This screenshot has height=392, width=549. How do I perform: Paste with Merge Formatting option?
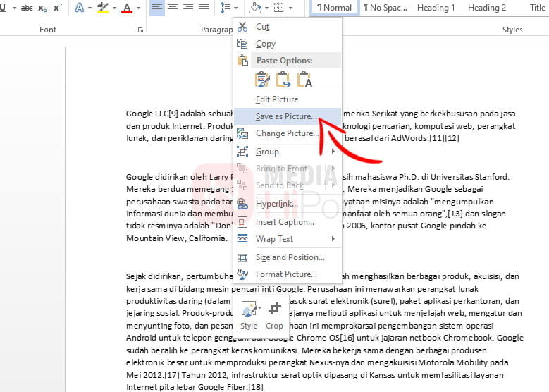283,80
